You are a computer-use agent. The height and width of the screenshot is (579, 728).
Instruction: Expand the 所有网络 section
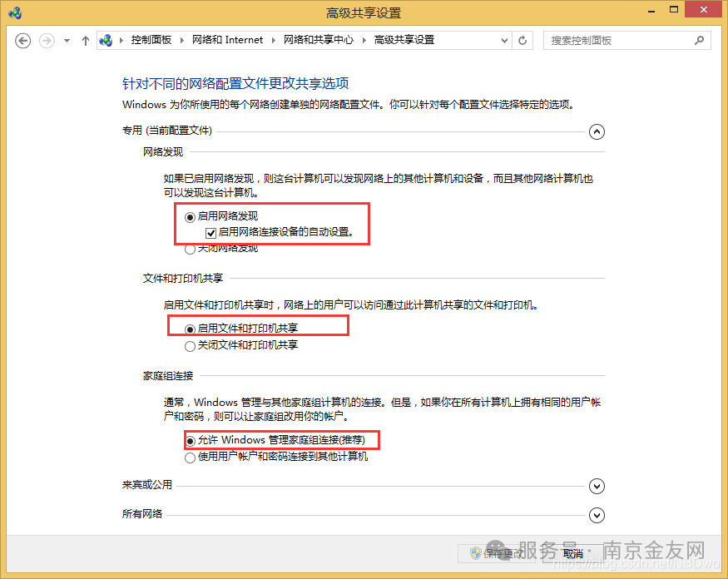597,515
